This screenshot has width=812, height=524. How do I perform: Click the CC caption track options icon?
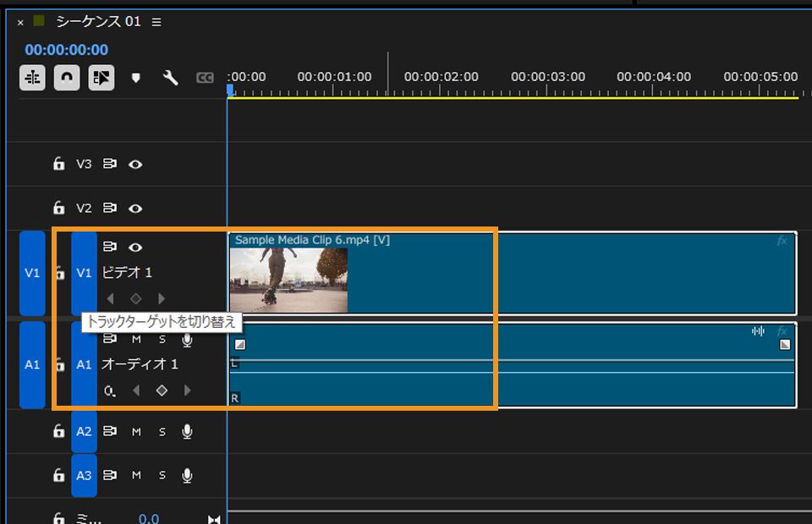[205, 78]
